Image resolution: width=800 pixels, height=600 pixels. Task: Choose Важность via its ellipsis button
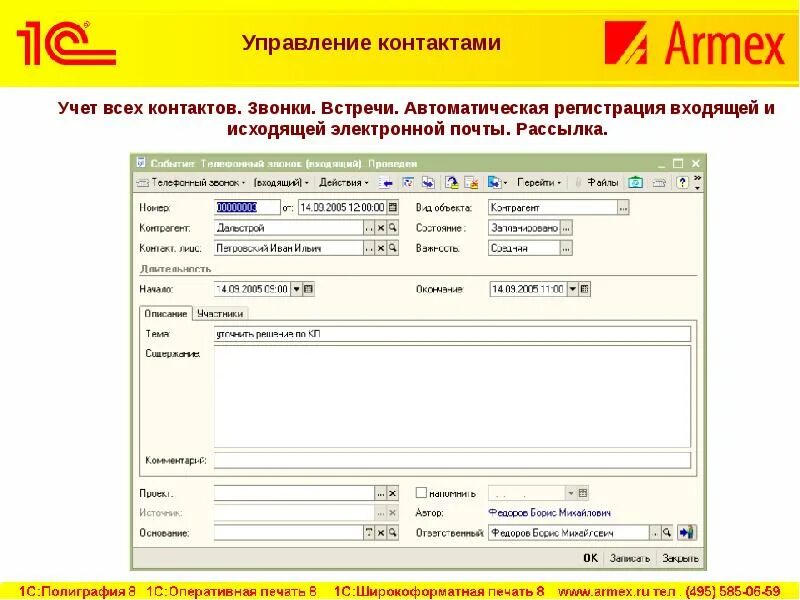click(x=566, y=248)
